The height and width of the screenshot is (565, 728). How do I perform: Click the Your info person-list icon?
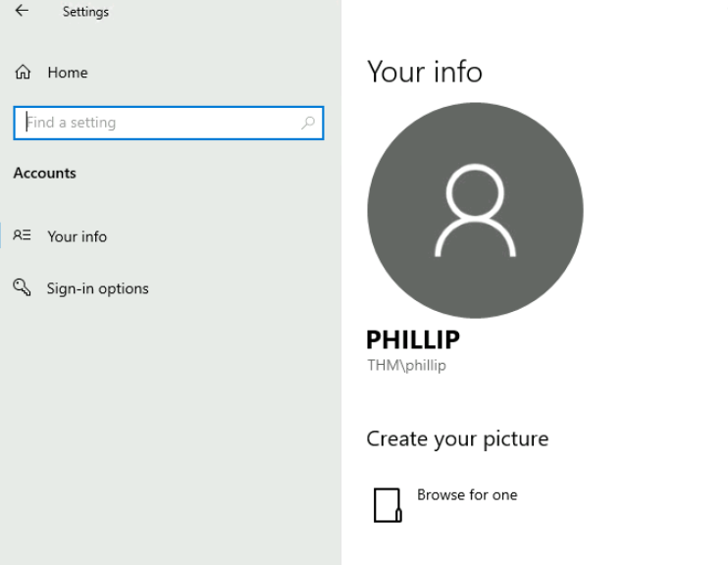(22, 234)
